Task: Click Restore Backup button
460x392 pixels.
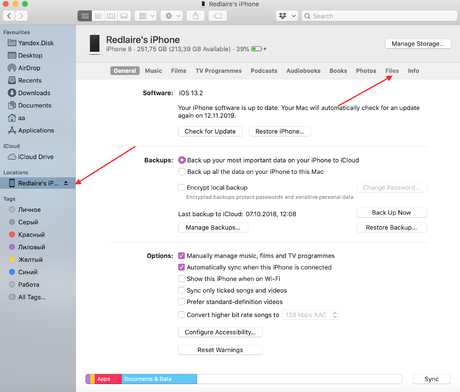Action: coord(391,227)
